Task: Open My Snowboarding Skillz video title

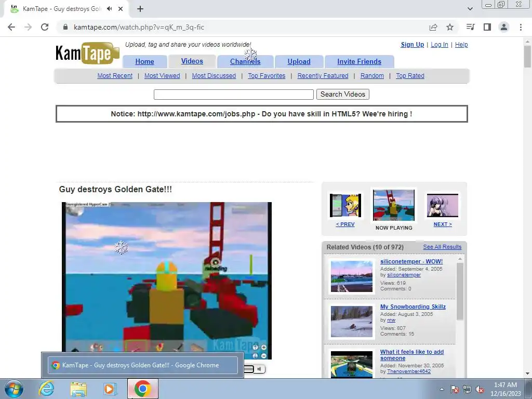Action: click(413, 307)
